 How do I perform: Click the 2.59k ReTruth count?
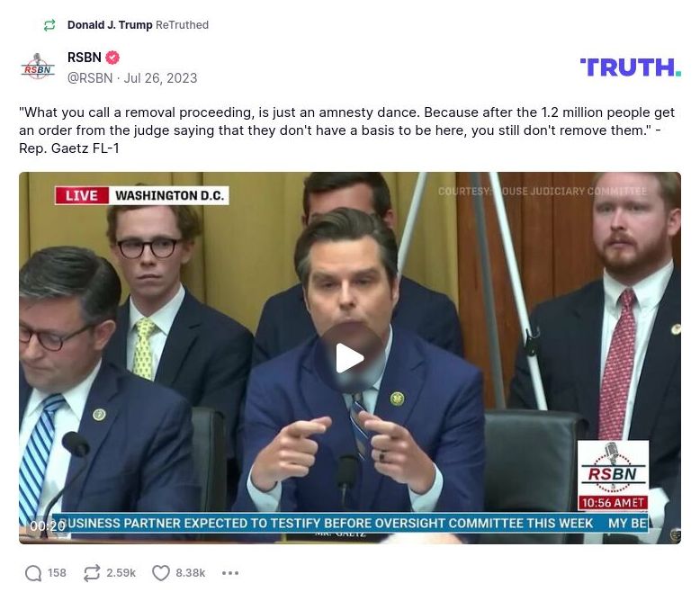pyautogui.click(x=121, y=573)
